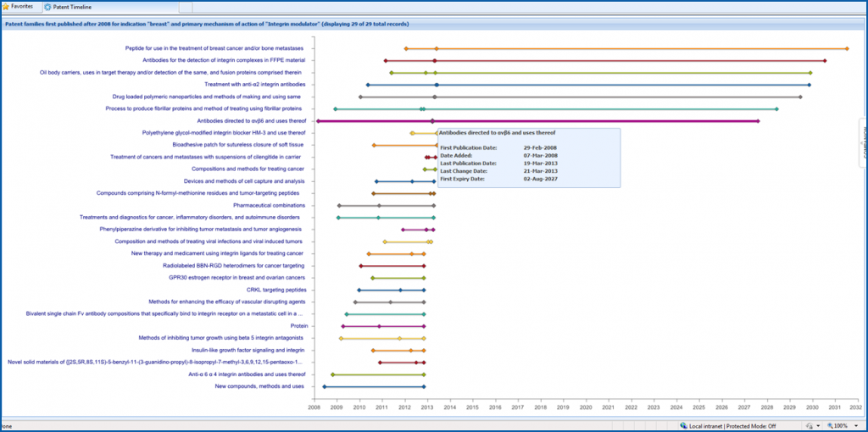Click end diamond of 'Antibodies for the detection' bar
Screen dimensions: 868x432
click(x=825, y=61)
